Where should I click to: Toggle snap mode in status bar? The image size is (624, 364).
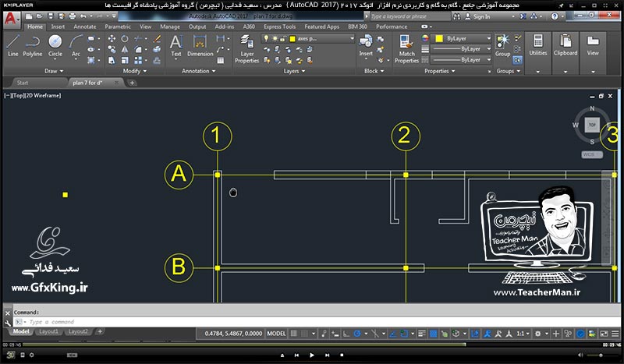[x=304, y=334]
